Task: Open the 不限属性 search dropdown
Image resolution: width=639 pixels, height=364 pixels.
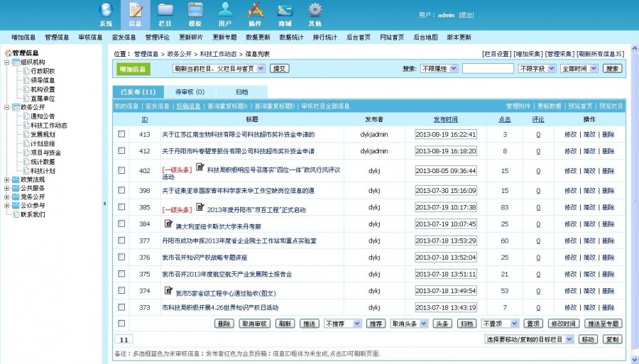Action: [x=439, y=69]
